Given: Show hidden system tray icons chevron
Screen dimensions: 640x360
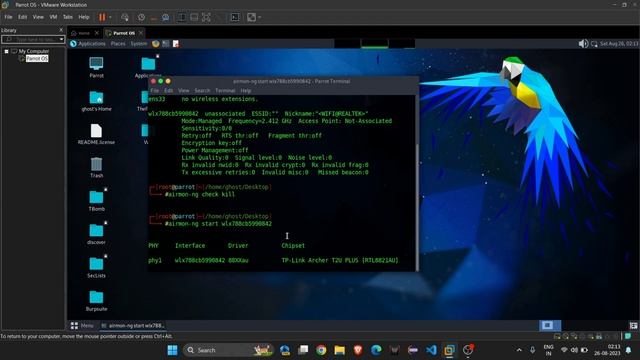Looking at the screenshot, I should point(519,350).
